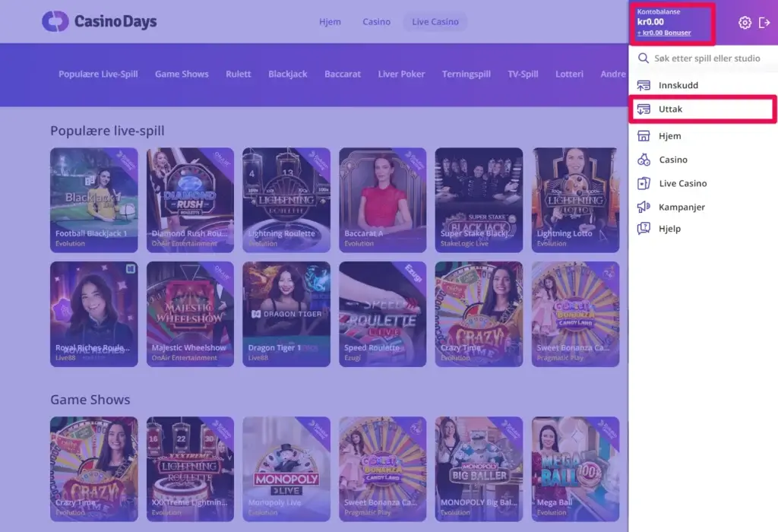Click the Populære live-spill section heading
The image size is (778, 532).
pyautogui.click(x=107, y=131)
